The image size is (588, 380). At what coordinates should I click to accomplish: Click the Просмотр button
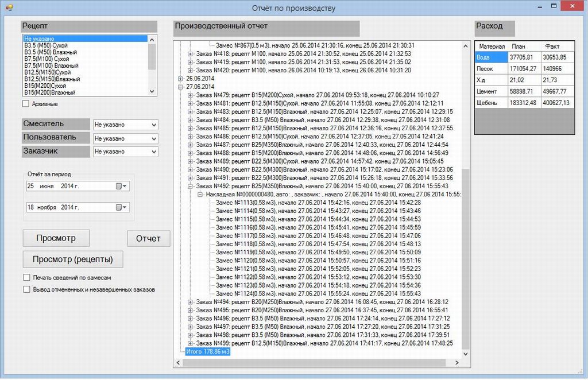(56, 238)
